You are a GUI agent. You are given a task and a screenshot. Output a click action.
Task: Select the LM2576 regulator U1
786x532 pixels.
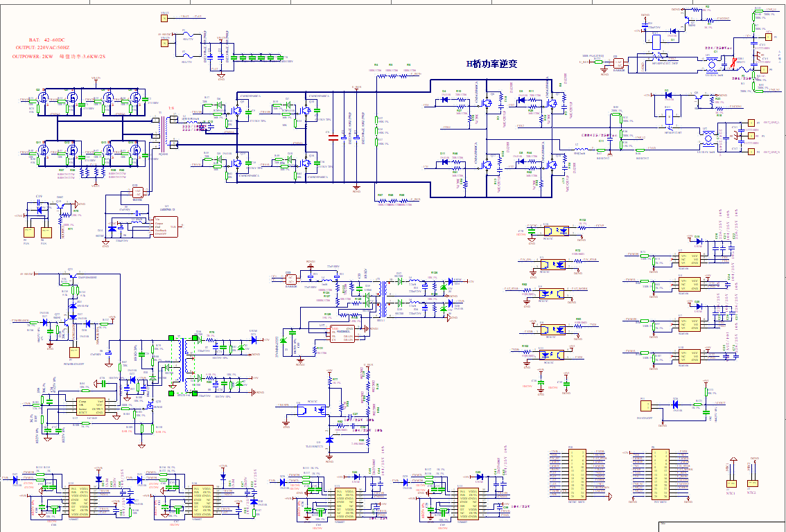click(166, 227)
